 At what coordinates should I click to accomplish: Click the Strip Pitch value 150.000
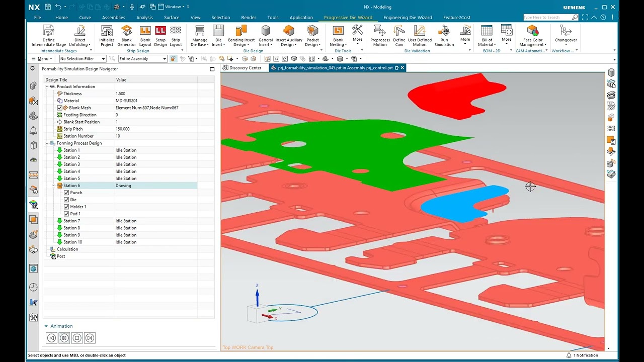[x=122, y=129]
